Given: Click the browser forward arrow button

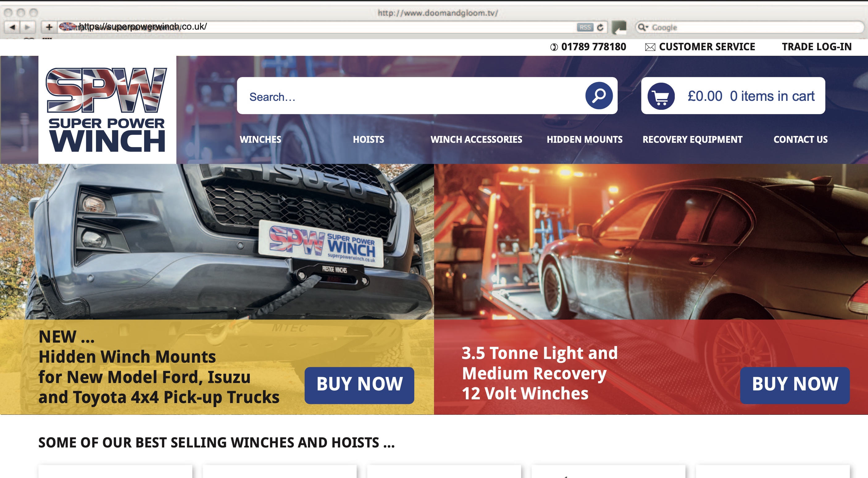Looking at the screenshot, I should point(28,27).
